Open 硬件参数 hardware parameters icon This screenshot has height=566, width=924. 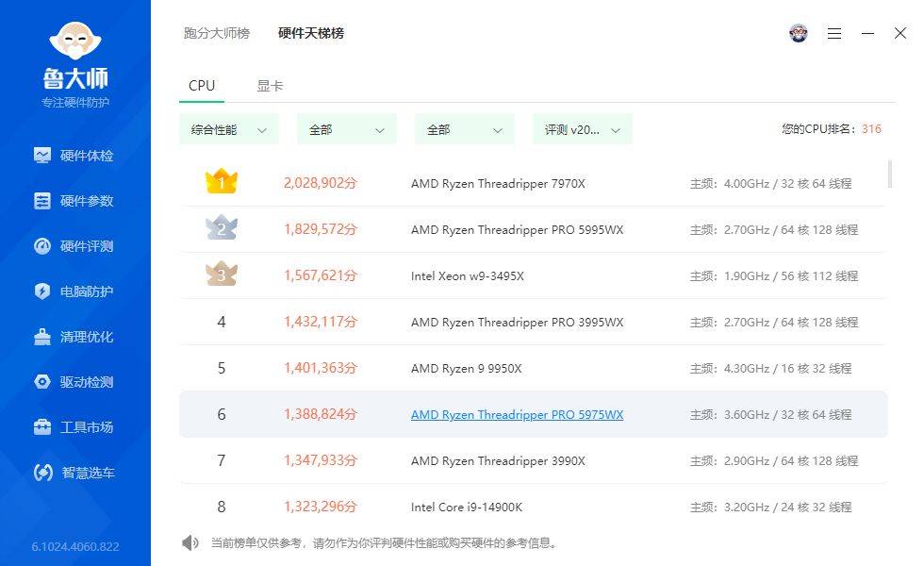[x=42, y=200]
